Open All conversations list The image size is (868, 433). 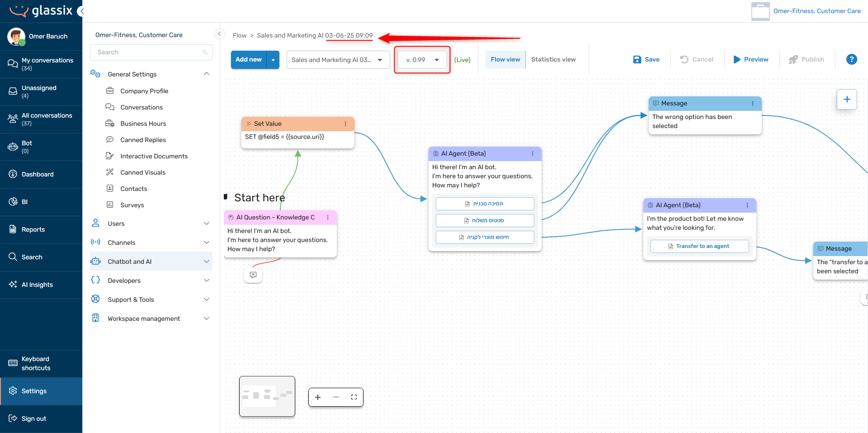pyautogui.click(x=41, y=119)
